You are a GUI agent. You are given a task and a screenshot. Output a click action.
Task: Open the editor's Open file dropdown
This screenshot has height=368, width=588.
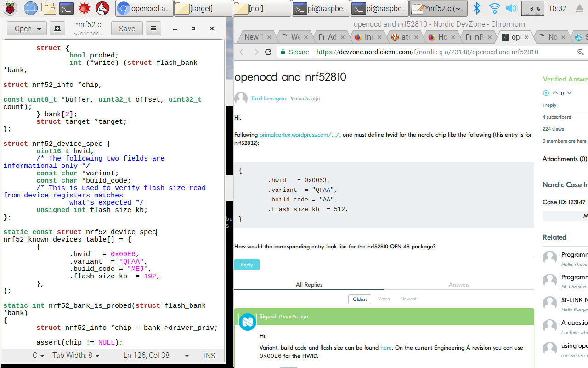pyautogui.click(x=27, y=29)
